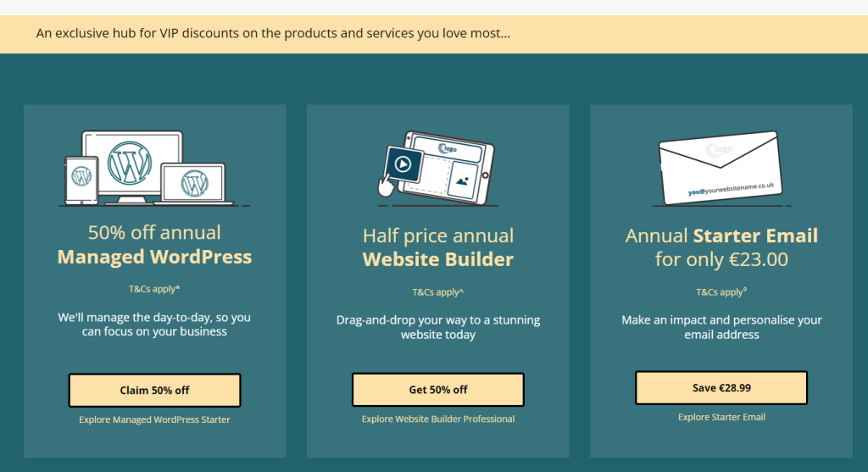Click the WordPress tablet device icon
This screenshot has height=472, width=868.
pos(81,180)
